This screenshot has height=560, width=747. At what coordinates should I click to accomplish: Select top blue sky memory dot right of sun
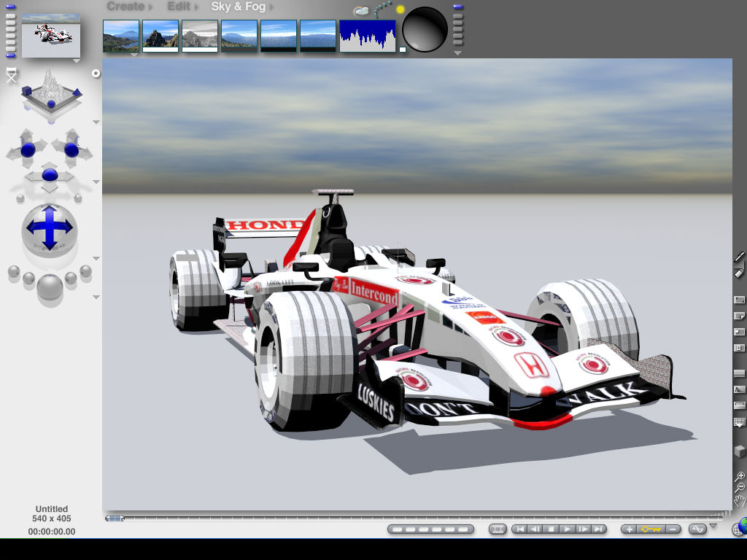458,7
